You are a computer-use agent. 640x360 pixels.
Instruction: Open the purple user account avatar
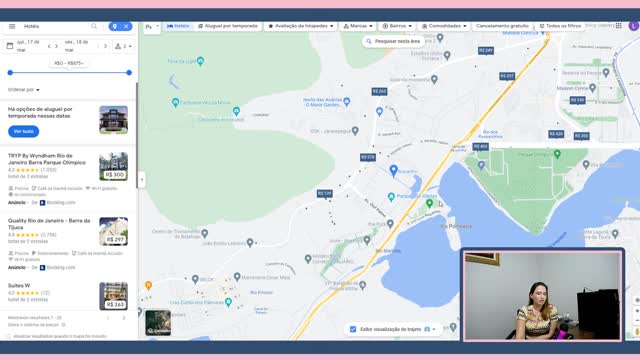pos(633,26)
